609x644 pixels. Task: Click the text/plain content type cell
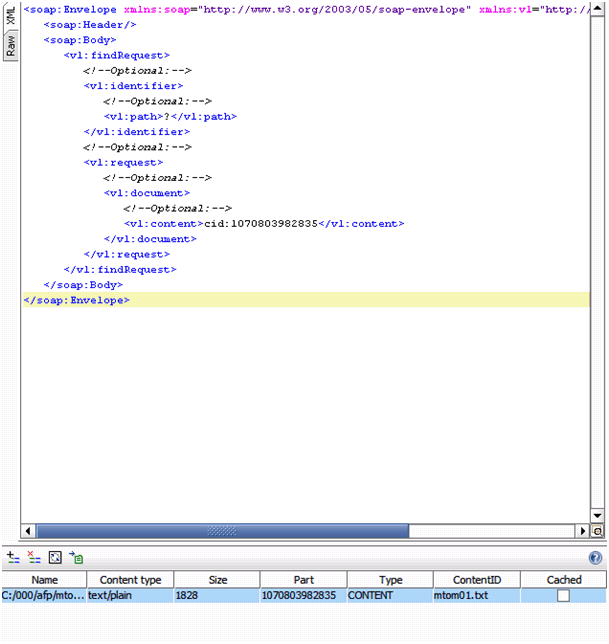tap(130, 596)
